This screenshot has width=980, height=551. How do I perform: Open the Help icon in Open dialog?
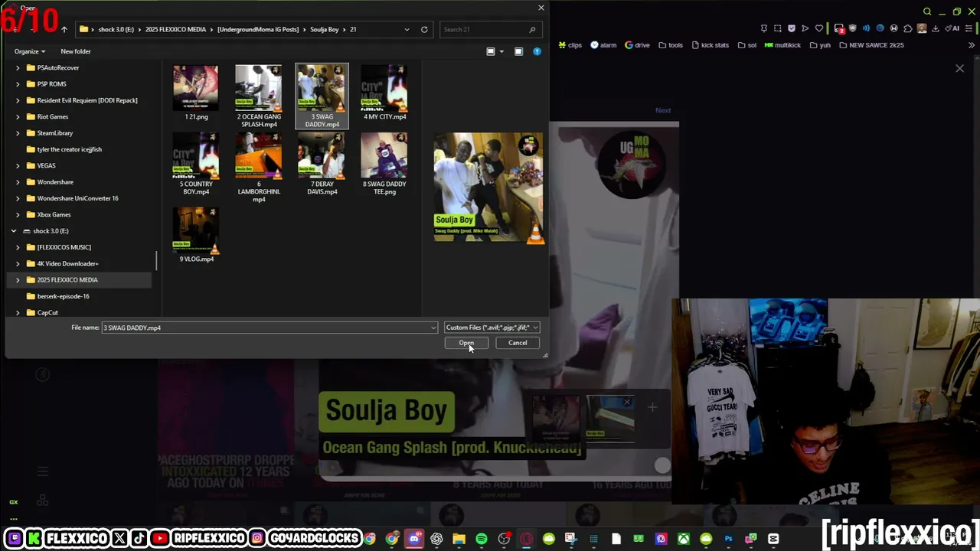click(537, 51)
